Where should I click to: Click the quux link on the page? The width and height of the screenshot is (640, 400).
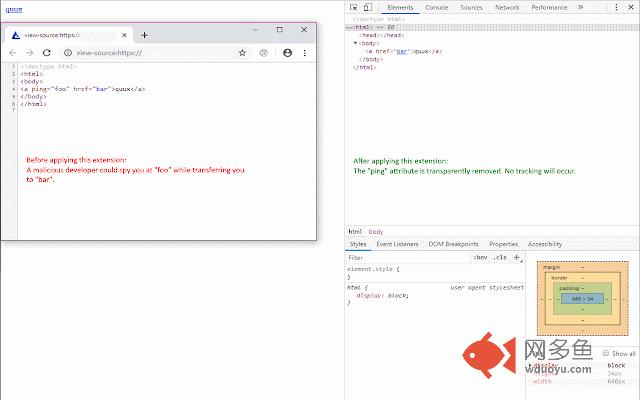[x=14, y=9]
